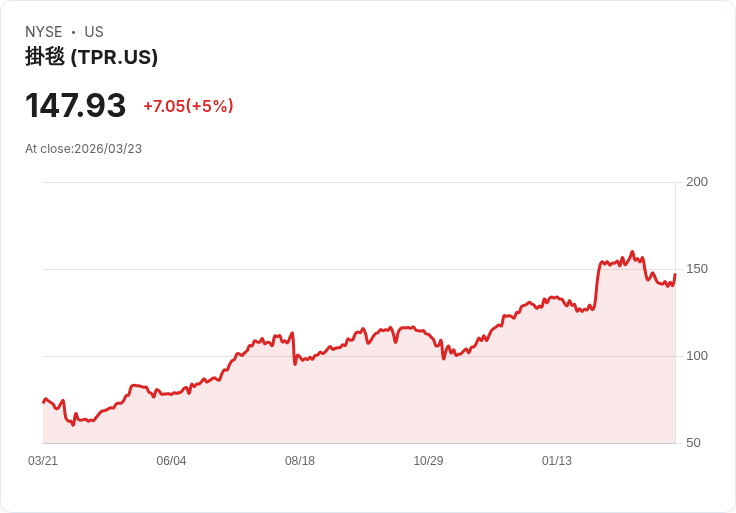Select the 100 price axis label

[697, 356]
